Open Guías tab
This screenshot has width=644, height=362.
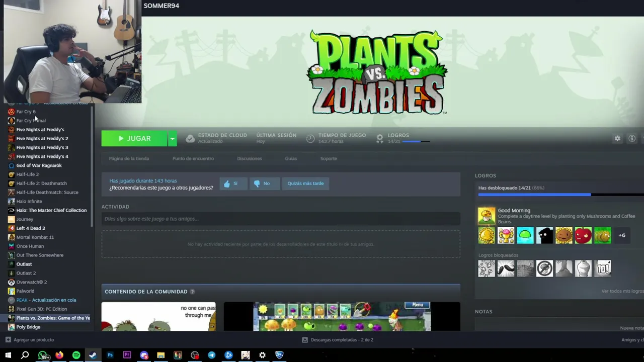(x=291, y=158)
